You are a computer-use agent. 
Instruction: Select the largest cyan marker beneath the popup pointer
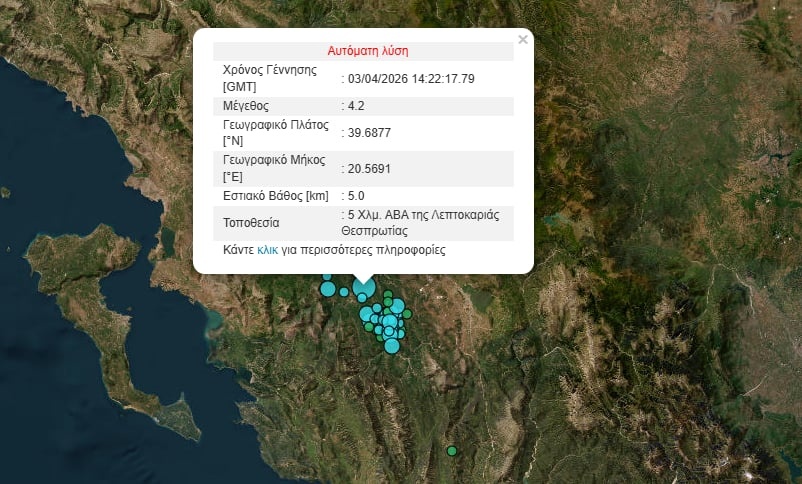(364, 288)
